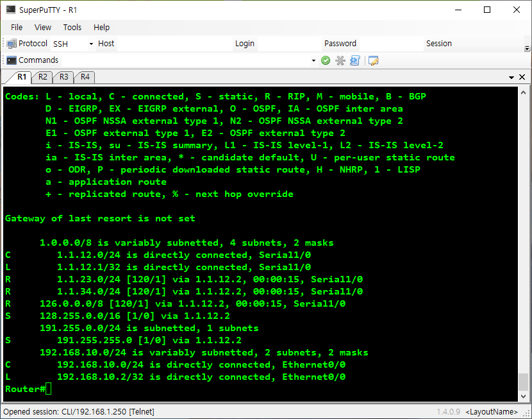This screenshot has height=419, width=532.
Task: Close the active R1 document tab
Action: (x=522, y=77)
